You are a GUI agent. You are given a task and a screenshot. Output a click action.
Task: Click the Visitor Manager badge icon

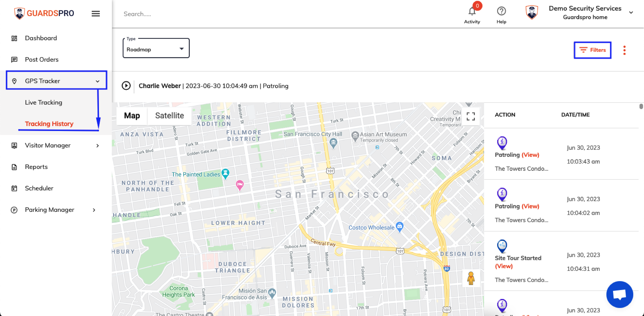pyautogui.click(x=14, y=146)
